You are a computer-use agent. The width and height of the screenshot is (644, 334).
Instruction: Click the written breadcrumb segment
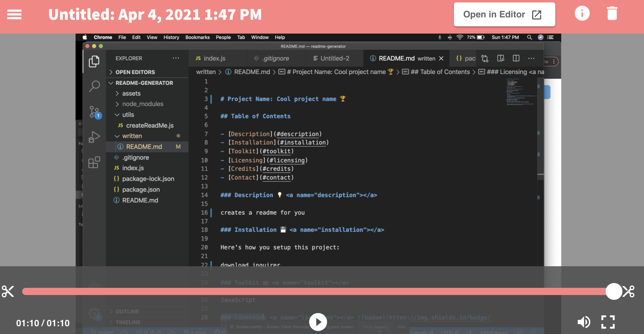coord(206,72)
